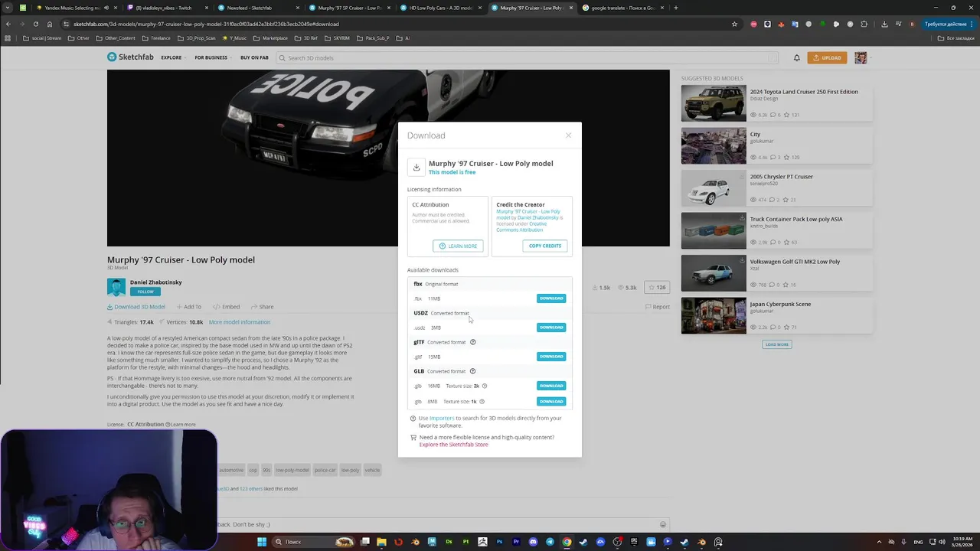The width and height of the screenshot is (980, 551).
Task: Report the model using the flag
Action: tap(658, 307)
